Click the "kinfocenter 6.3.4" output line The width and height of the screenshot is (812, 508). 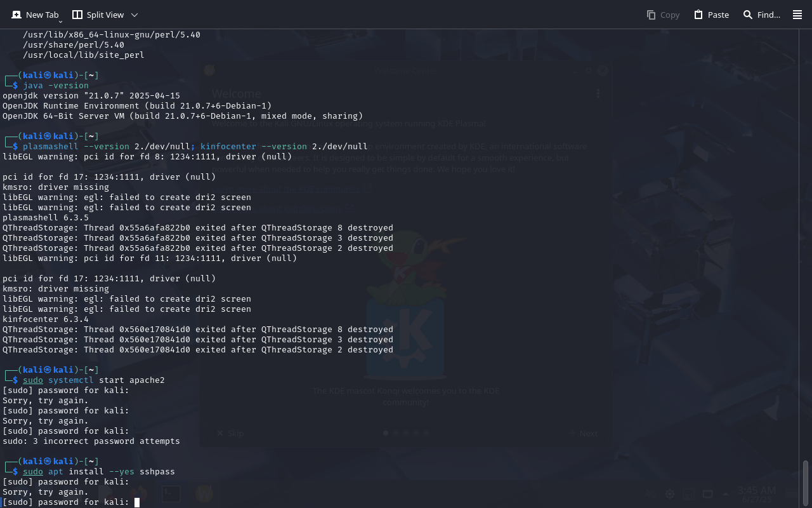[46, 319]
